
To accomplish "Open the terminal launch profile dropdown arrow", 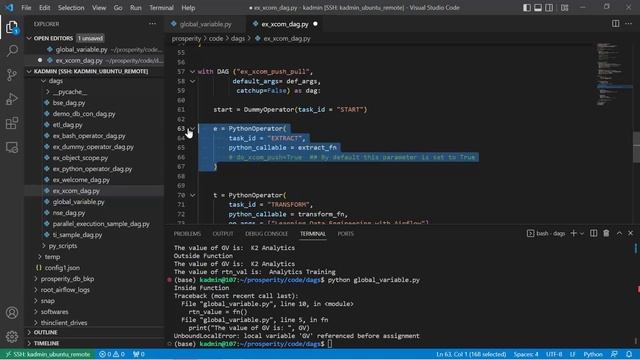I will tap(582, 233).
